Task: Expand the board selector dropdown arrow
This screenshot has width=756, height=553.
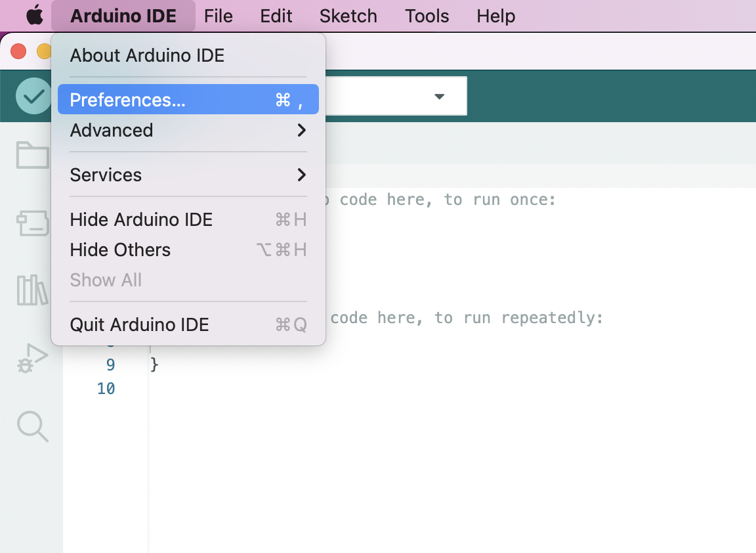Action: pos(439,97)
